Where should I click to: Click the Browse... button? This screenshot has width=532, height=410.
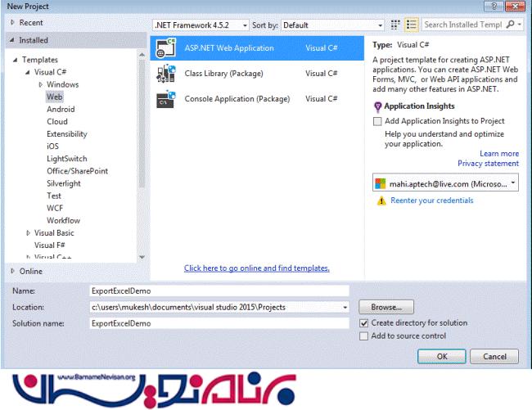click(x=386, y=307)
